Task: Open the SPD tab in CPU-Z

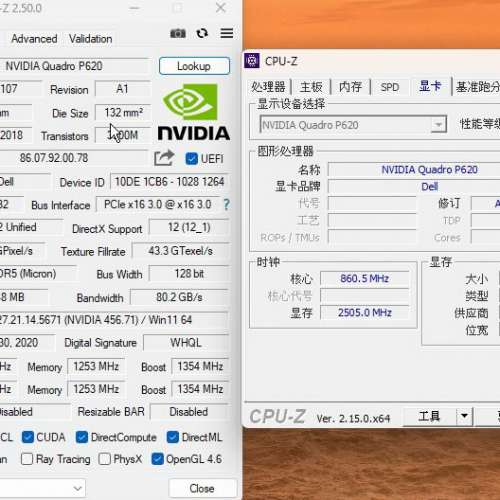Action: coord(390,87)
